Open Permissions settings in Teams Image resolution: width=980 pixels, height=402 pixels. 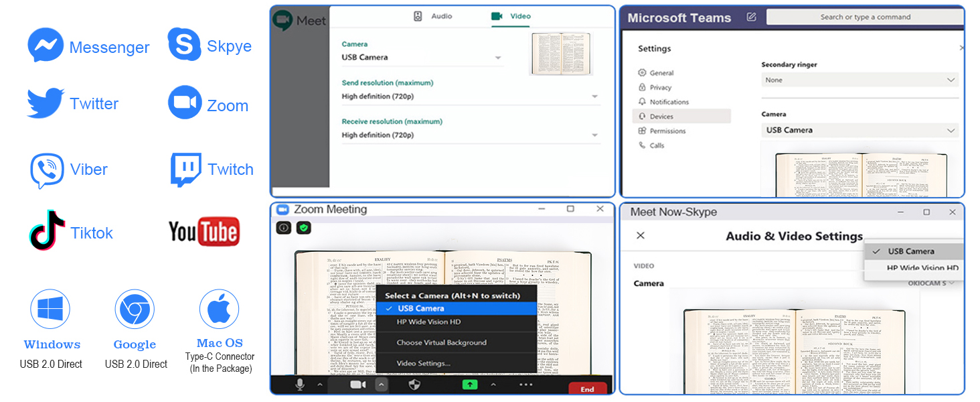click(662, 131)
